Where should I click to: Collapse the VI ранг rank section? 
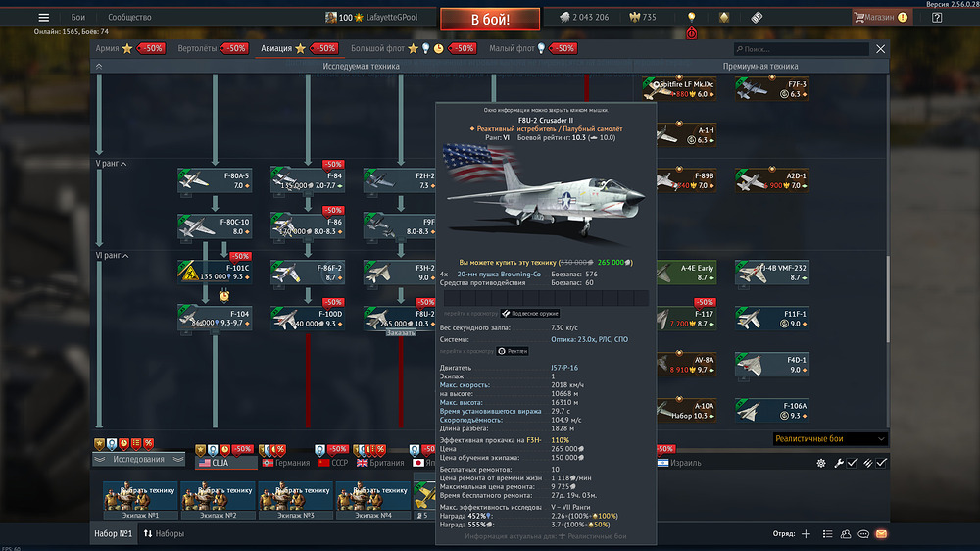pos(112,255)
